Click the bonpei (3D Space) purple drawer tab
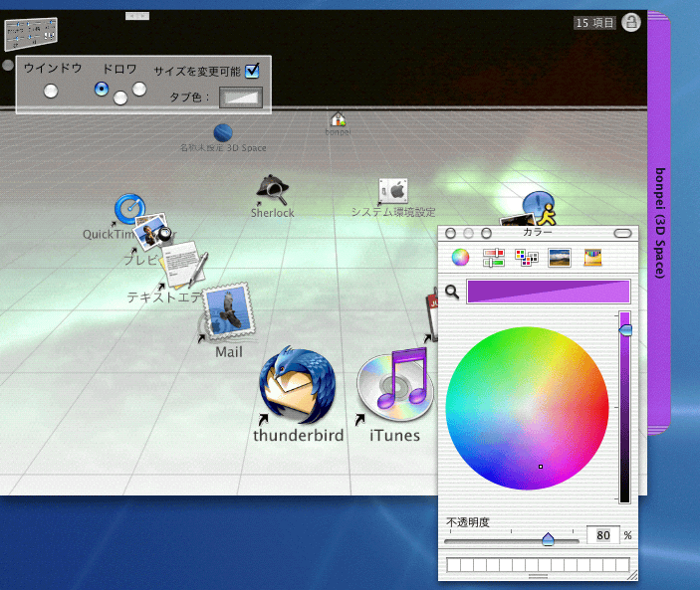The image size is (700, 590). point(659,223)
